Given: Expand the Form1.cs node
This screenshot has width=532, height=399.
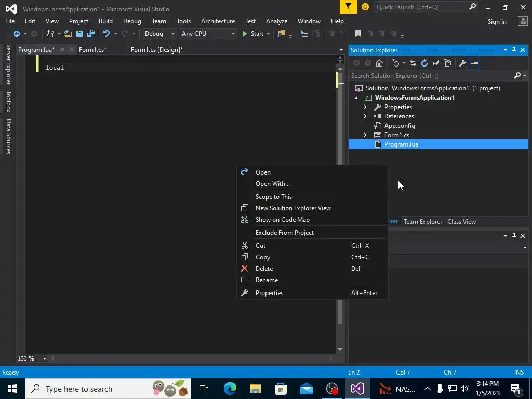Looking at the screenshot, I should [x=365, y=135].
